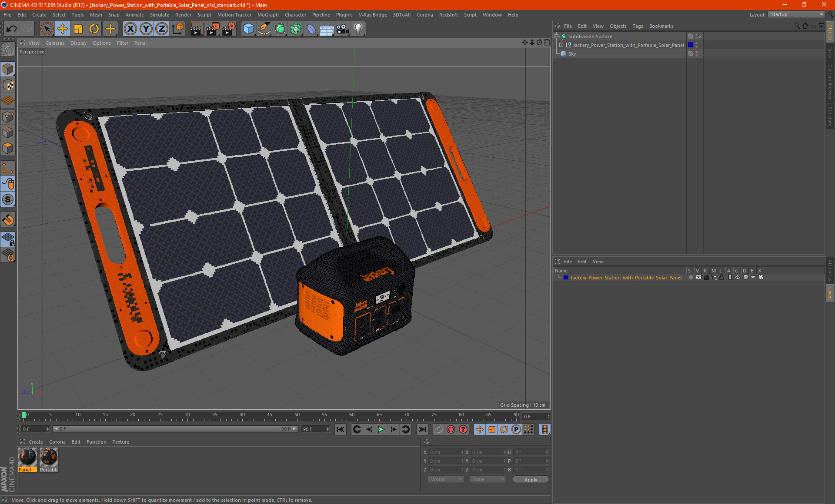Screen dimensions: 835x504
Task: Toggle Sky object visibility dots
Action: coord(696,53)
